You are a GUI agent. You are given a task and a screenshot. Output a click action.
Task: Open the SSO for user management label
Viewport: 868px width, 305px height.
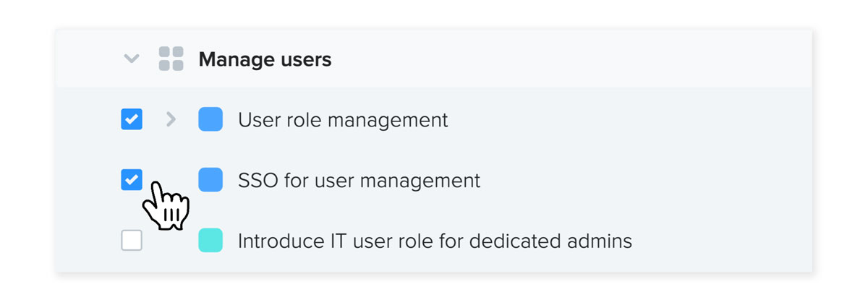359,180
